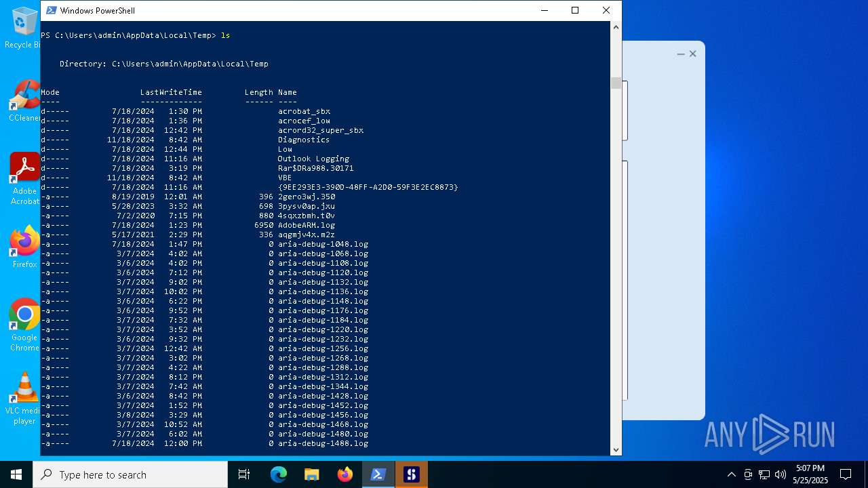868x488 pixels.
Task: Click the {9EE293E3-390D-48FF...} GUID folder name
Action: pos(368,187)
